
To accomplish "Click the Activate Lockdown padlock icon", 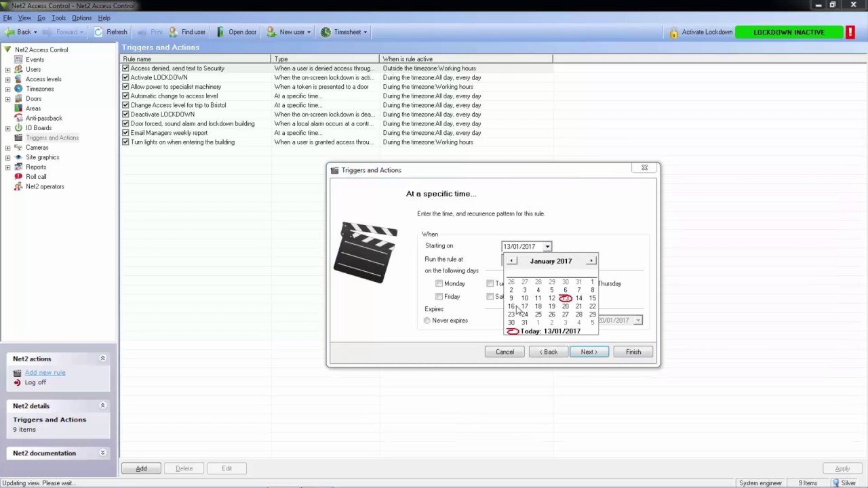I will point(673,32).
